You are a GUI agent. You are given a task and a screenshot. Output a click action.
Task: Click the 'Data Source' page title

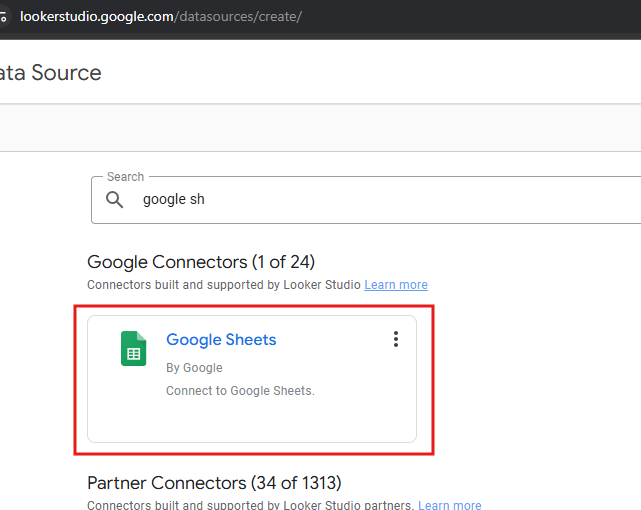(51, 73)
